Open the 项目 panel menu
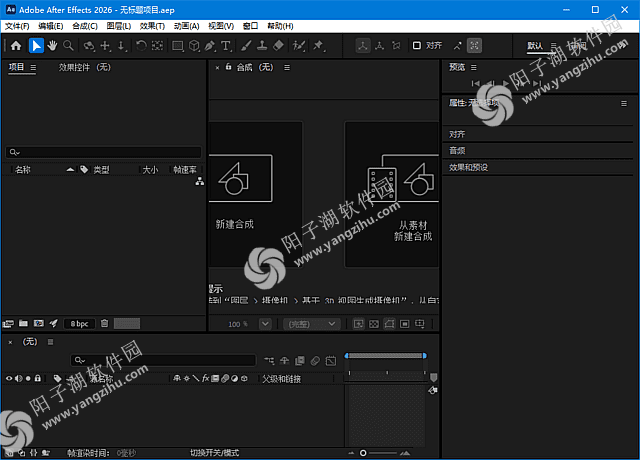Screen dimensions: 640x460 click(x=33, y=67)
